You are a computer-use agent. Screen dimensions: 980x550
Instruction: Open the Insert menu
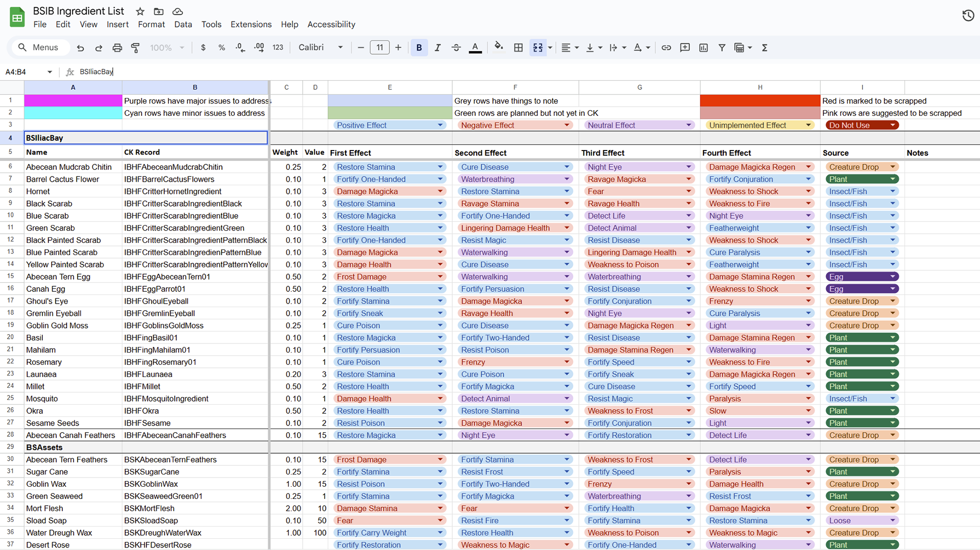tap(117, 24)
